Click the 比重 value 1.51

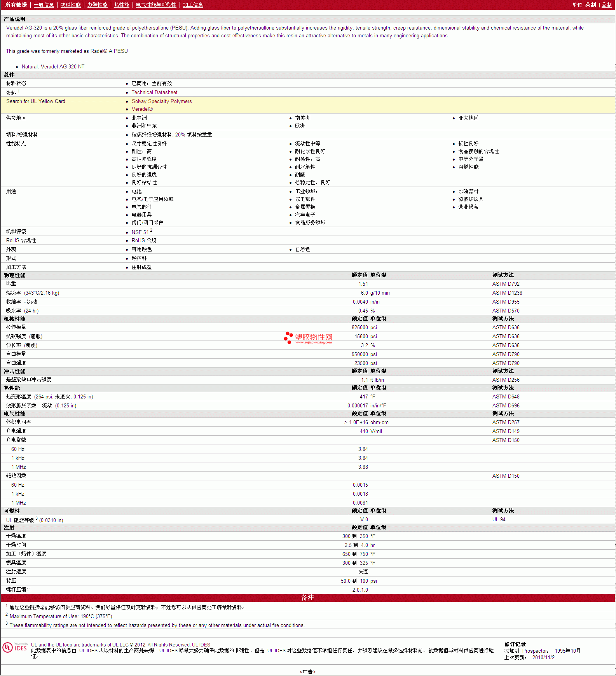click(x=363, y=284)
